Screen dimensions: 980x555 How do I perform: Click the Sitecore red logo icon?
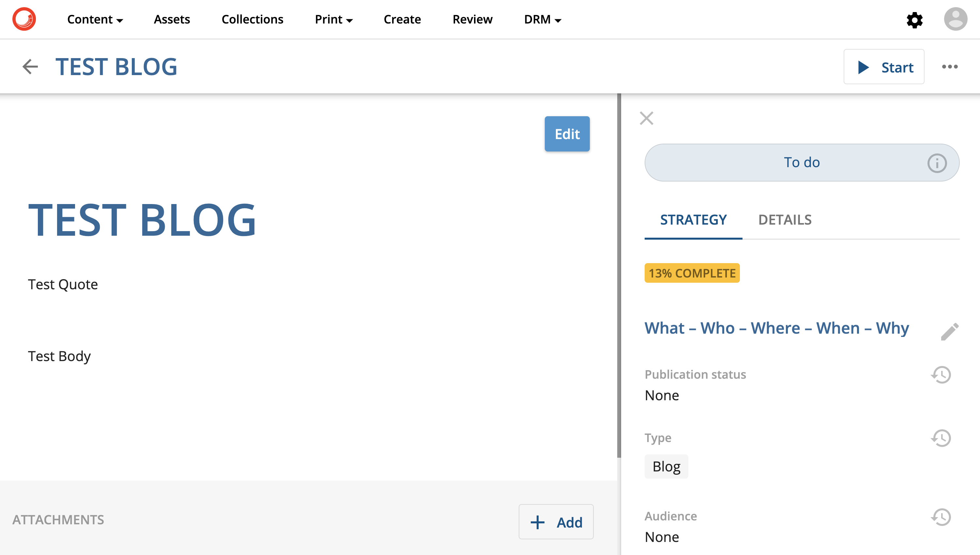click(x=24, y=19)
